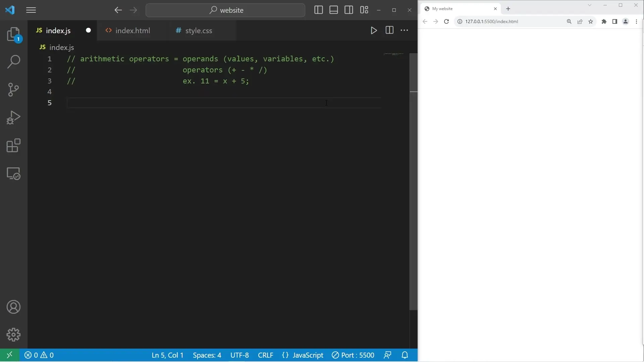The width and height of the screenshot is (644, 362).
Task: Change end-of-line sequence CRLF
Action: tap(266, 355)
